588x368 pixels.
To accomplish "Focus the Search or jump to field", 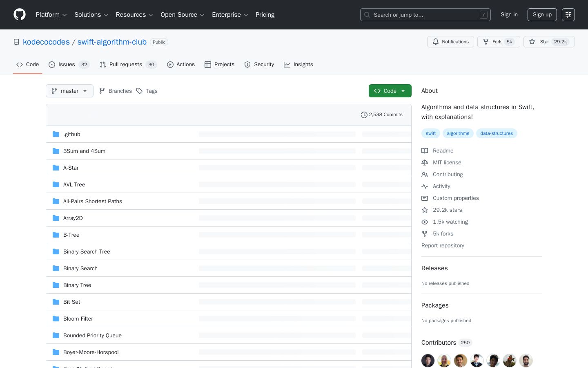I will pos(425,15).
